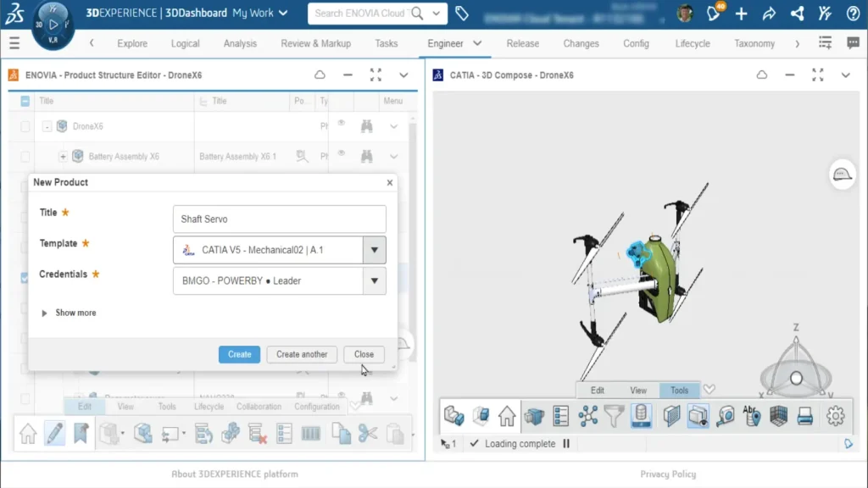The image size is (868, 488).
Task: Click the tag icon beside the search box
Action: pos(462,14)
